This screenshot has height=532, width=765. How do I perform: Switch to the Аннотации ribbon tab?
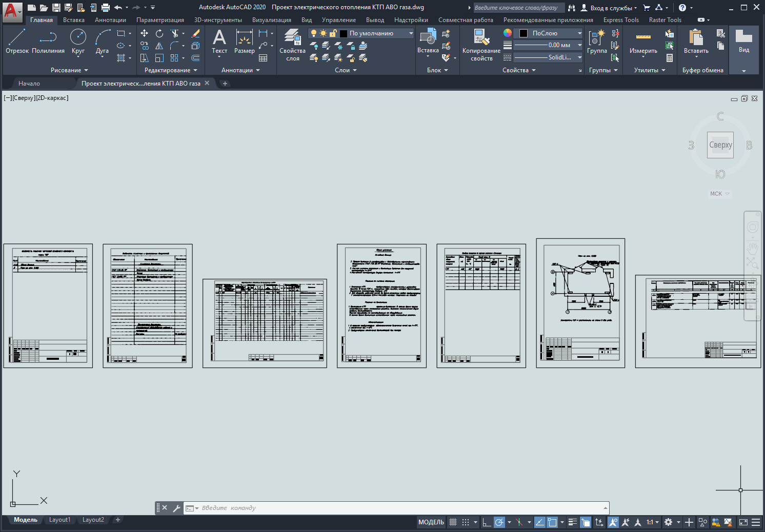[x=110, y=20]
